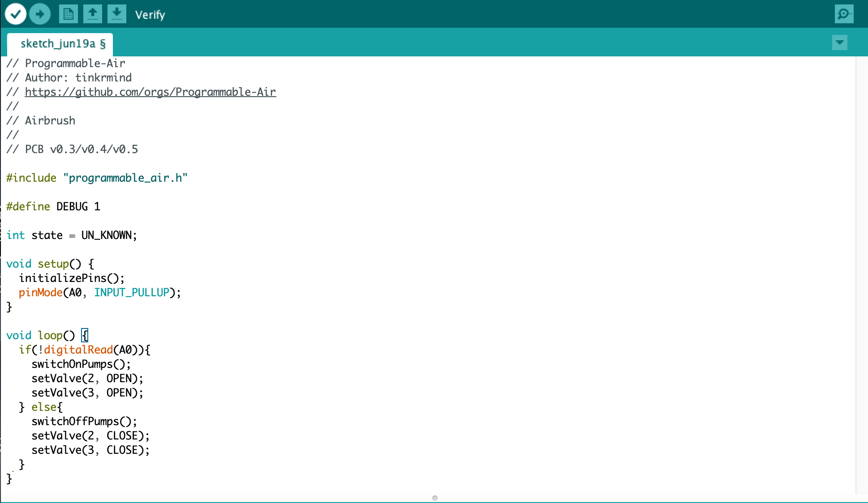Click the 'if(!digitalRead(A0)){' line

point(85,350)
